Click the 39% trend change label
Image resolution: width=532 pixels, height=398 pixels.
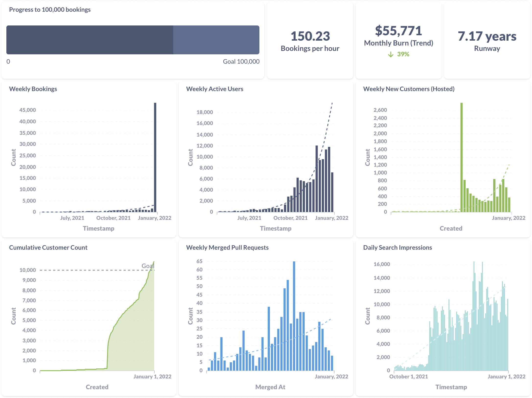coord(403,54)
